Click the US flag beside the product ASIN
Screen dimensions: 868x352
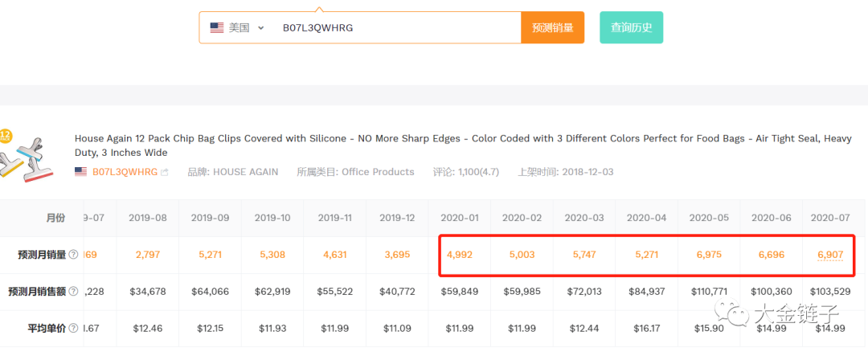coord(81,172)
